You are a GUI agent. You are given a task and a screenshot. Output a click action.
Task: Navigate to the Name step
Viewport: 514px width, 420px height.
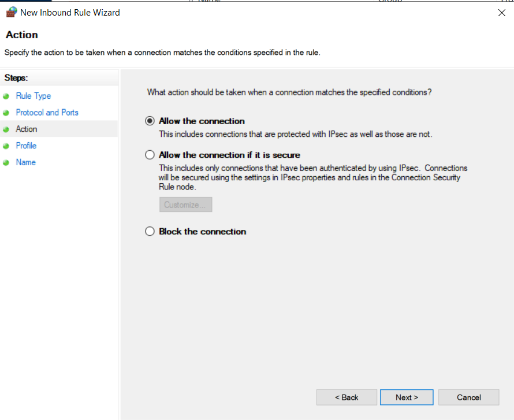26,162
